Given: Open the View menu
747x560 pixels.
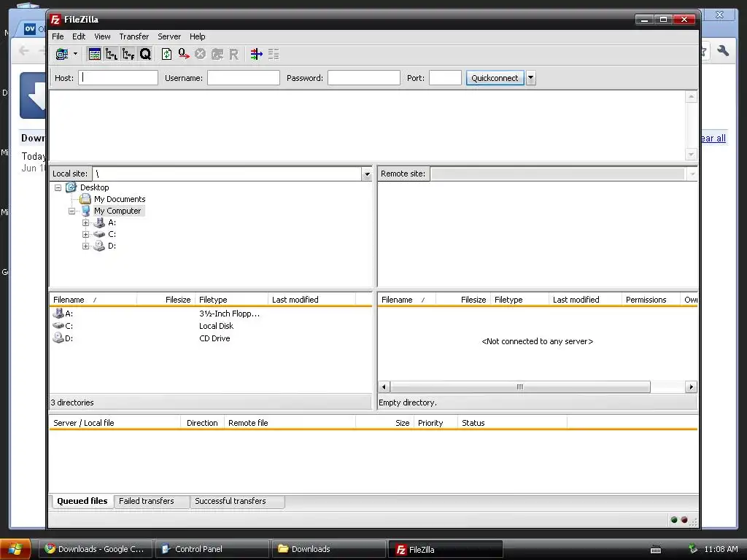Looking at the screenshot, I should 102,36.
